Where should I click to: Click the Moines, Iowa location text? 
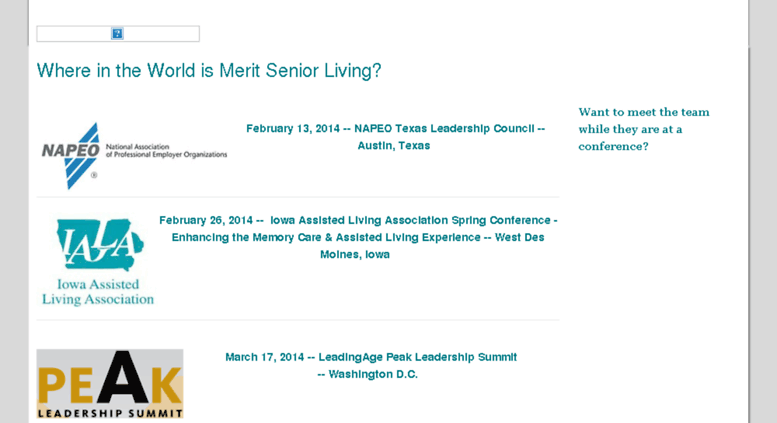pyautogui.click(x=355, y=255)
